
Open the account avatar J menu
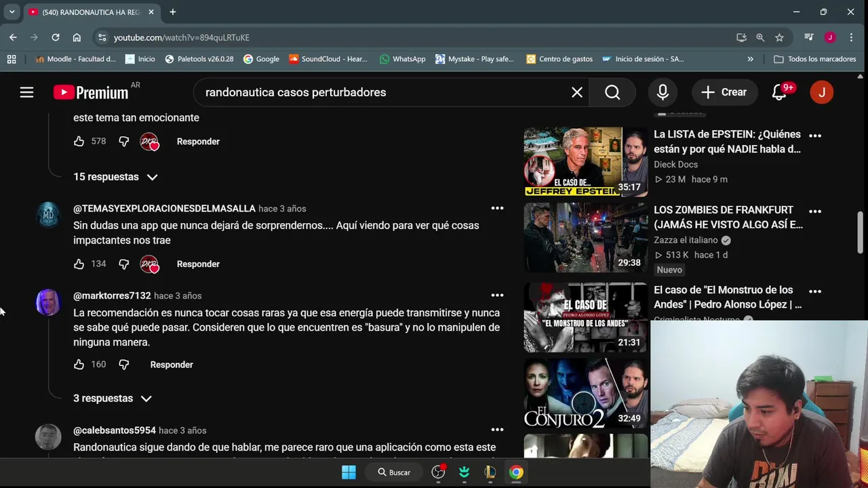(822, 92)
